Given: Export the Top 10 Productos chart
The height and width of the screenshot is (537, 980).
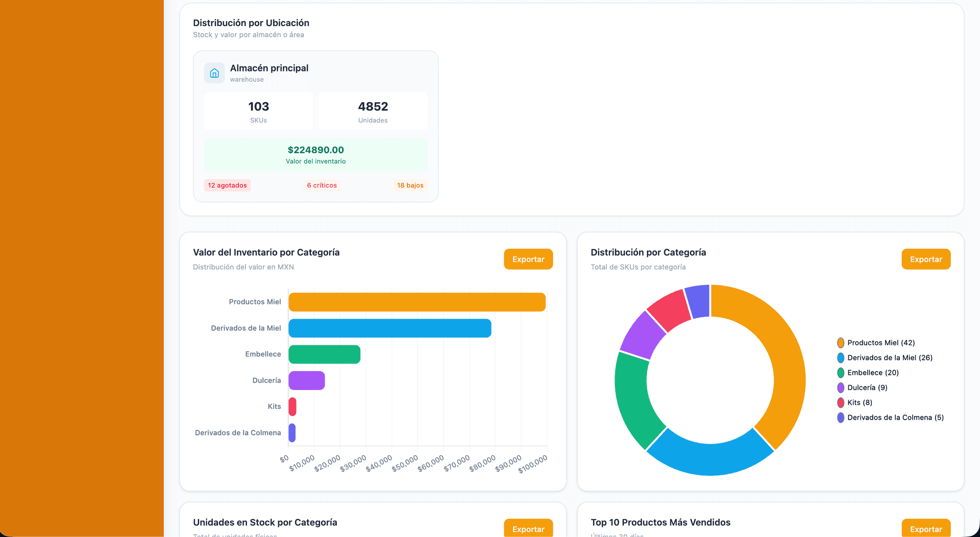Looking at the screenshot, I should pyautogui.click(x=925, y=529).
